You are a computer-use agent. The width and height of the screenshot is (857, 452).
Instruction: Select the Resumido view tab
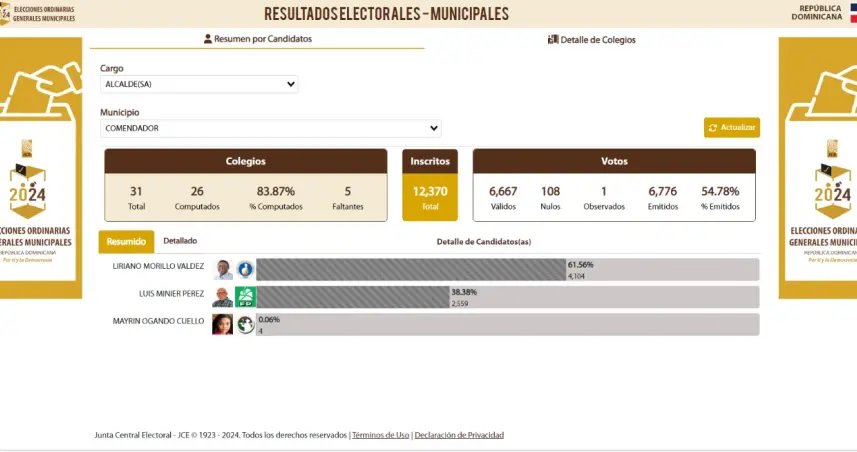(126, 241)
